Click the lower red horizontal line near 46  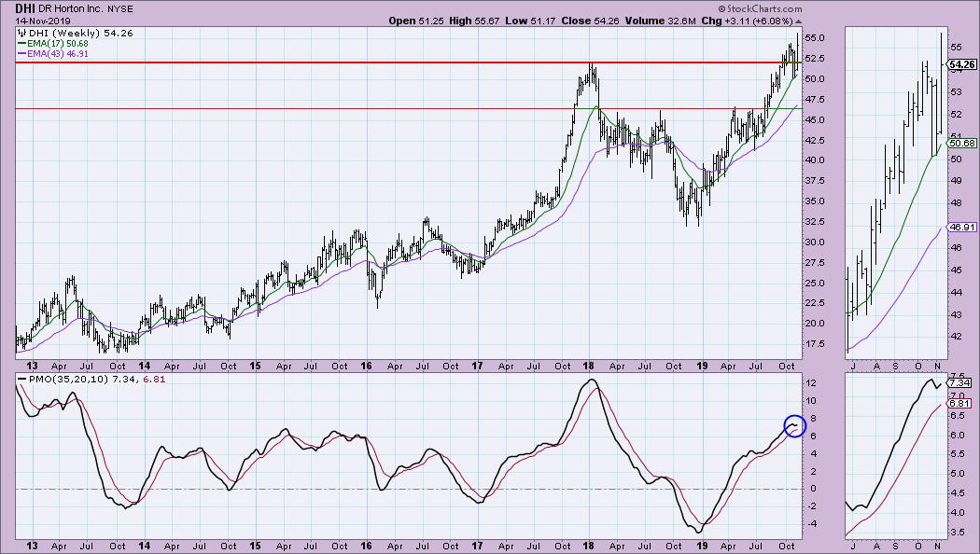coord(408,109)
